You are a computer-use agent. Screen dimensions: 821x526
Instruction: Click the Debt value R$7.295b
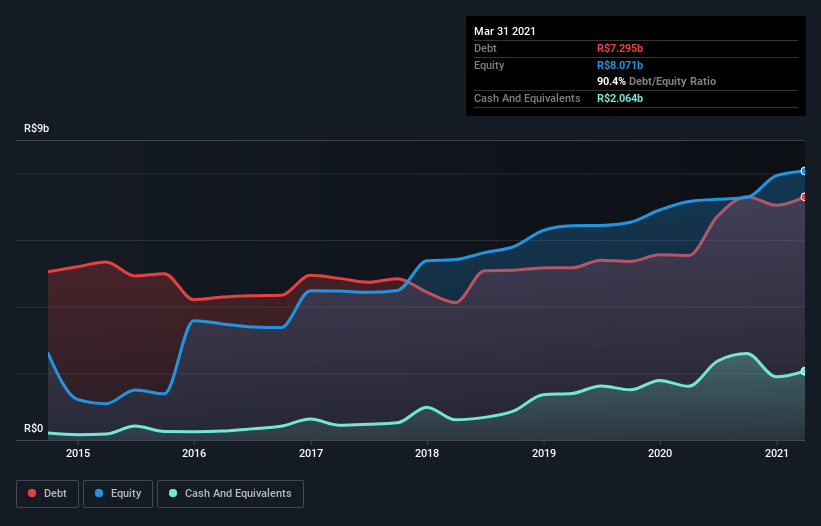620,48
